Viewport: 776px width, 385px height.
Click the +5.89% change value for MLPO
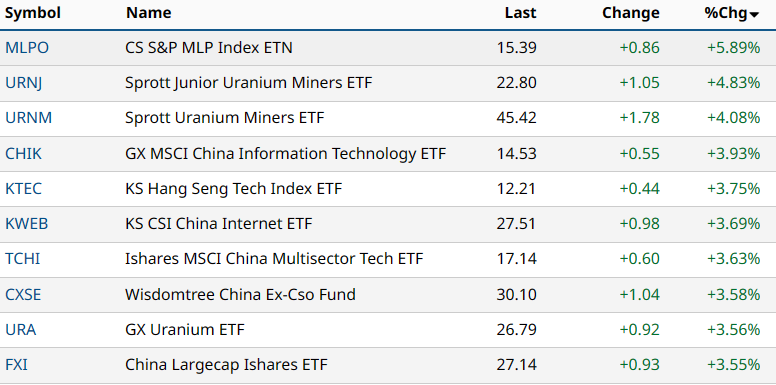(x=733, y=48)
